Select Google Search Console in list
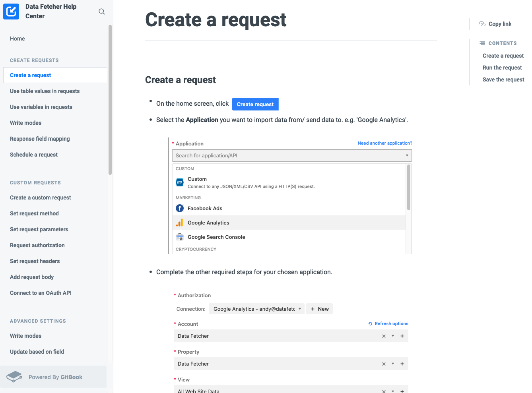The height and width of the screenshot is (393, 532). point(289,237)
